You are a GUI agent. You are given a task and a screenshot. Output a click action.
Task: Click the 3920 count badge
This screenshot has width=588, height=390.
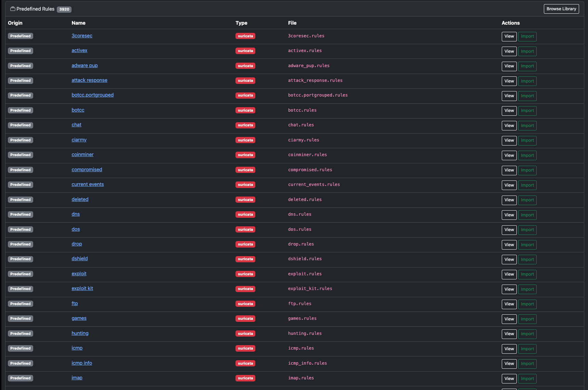point(64,9)
